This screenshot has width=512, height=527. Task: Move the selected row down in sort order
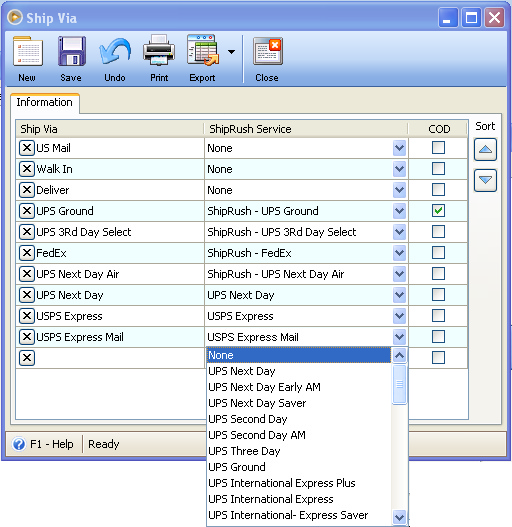point(485,180)
